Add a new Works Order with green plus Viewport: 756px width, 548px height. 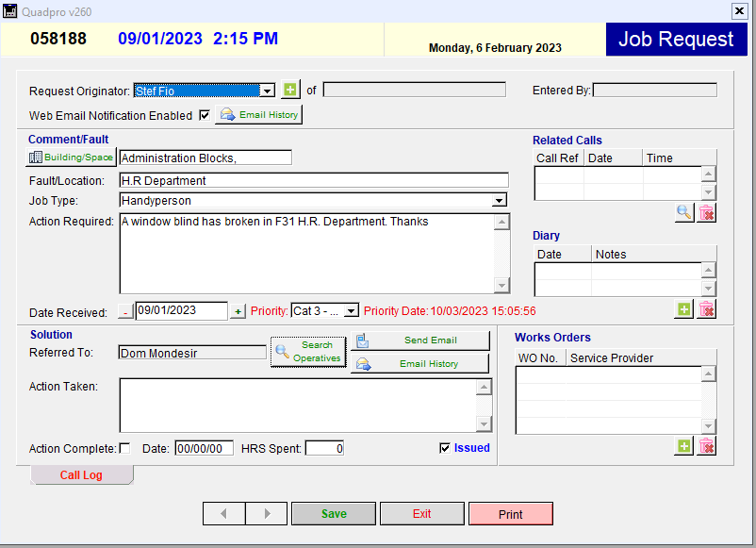click(x=684, y=446)
